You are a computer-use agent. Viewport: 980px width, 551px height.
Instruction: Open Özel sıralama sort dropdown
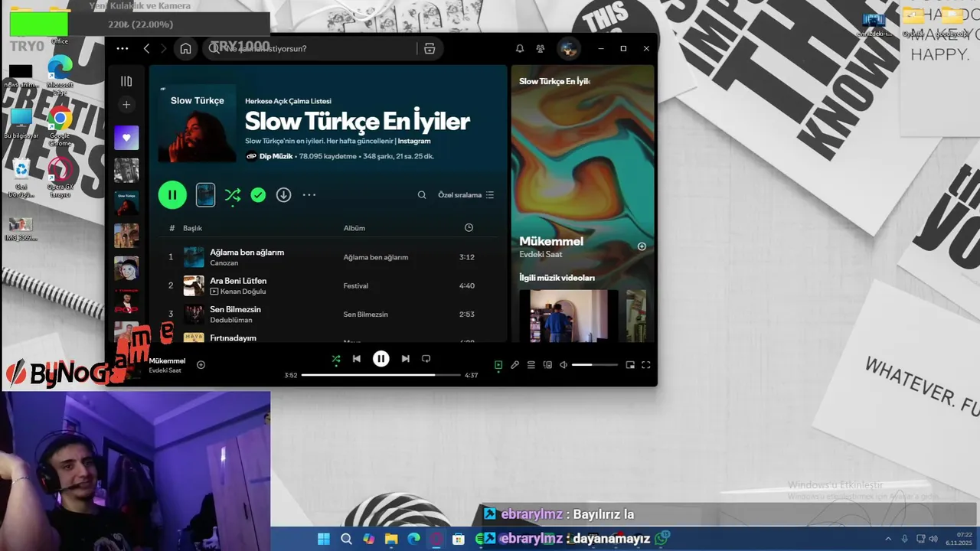465,195
